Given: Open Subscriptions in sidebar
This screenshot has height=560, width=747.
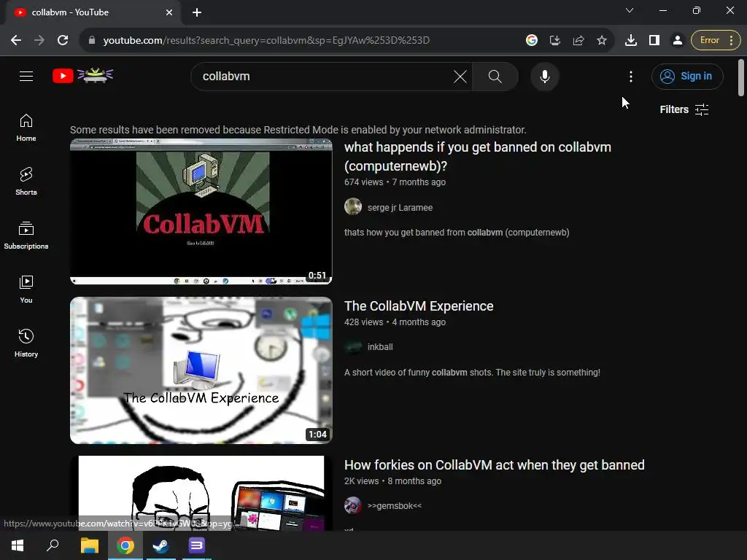Looking at the screenshot, I should pos(26,236).
